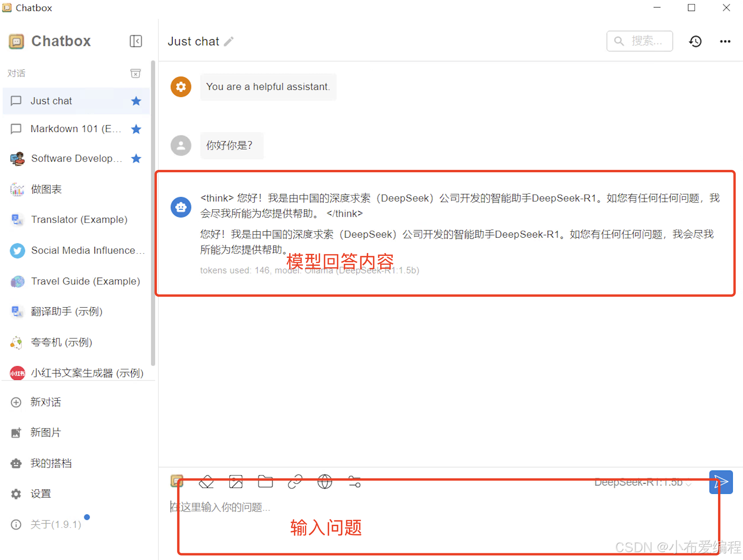Maximize the Chatbox window
The width and height of the screenshot is (743, 560).
[x=692, y=8]
